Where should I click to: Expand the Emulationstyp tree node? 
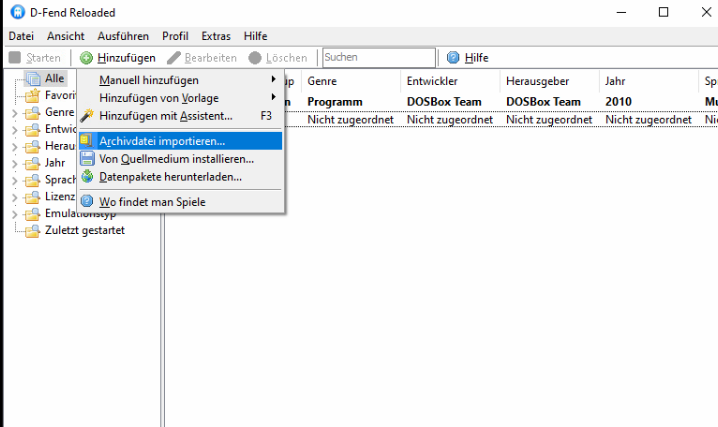coord(14,214)
